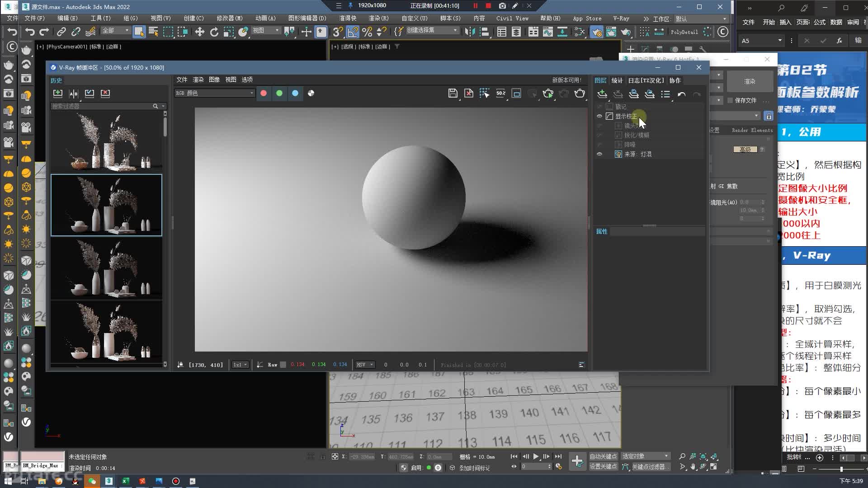Click the Undo arrow in the 3ds Max main toolbar
Image resolution: width=868 pixels, height=488 pixels.
click(x=30, y=32)
